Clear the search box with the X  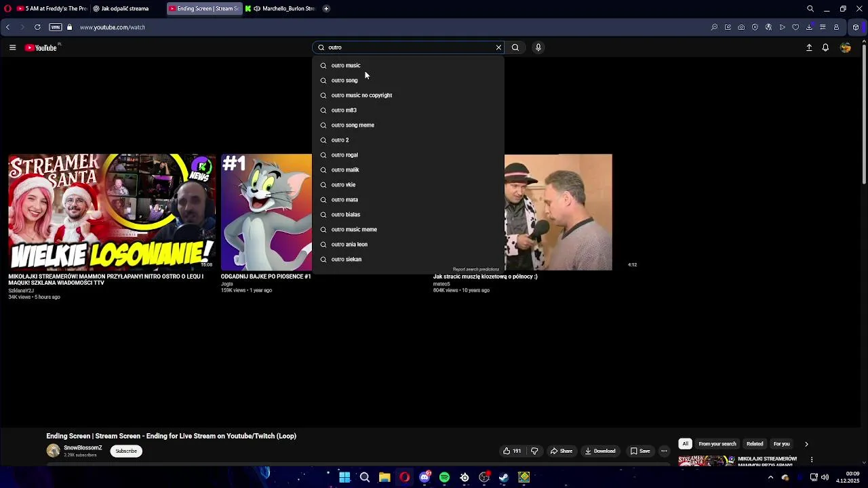(x=498, y=47)
